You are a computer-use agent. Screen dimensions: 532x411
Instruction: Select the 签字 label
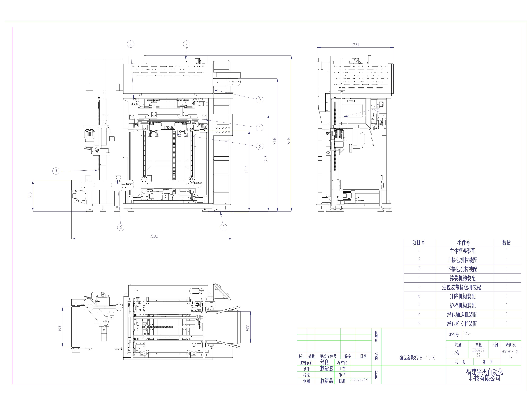point(348,356)
